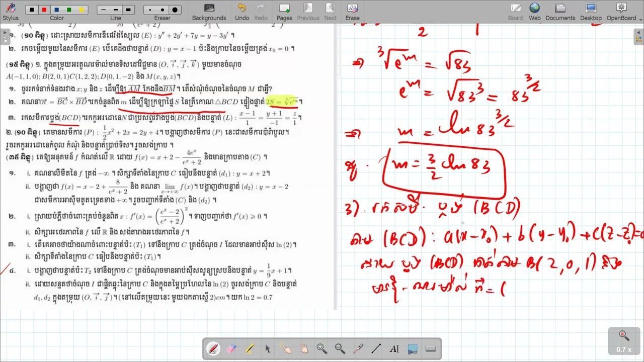The width and height of the screenshot is (644, 362).
Task: Select the Write text tool
Action: 394,348
